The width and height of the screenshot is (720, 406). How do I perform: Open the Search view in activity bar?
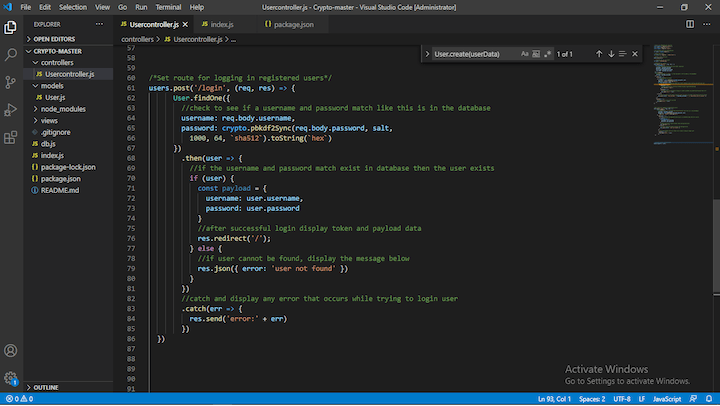[10, 54]
